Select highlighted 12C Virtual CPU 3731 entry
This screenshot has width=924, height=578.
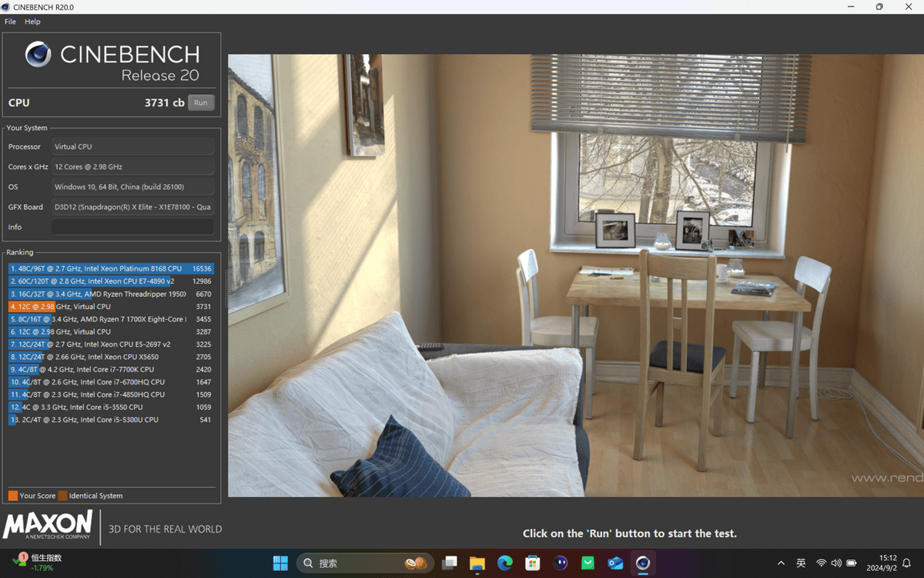pyautogui.click(x=111, y=307)
